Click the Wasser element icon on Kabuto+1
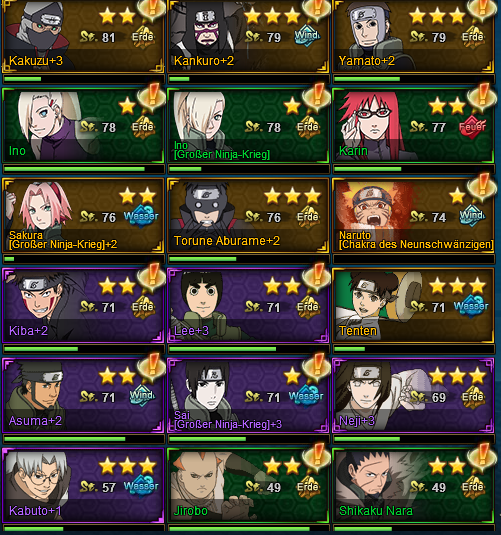 tap(141, 487)
